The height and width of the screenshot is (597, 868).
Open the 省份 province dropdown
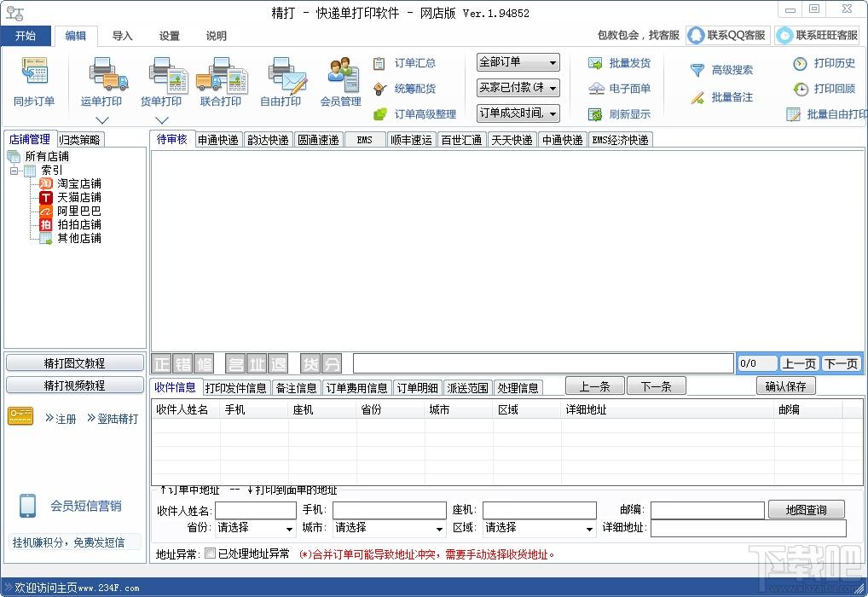click(255, 528)
